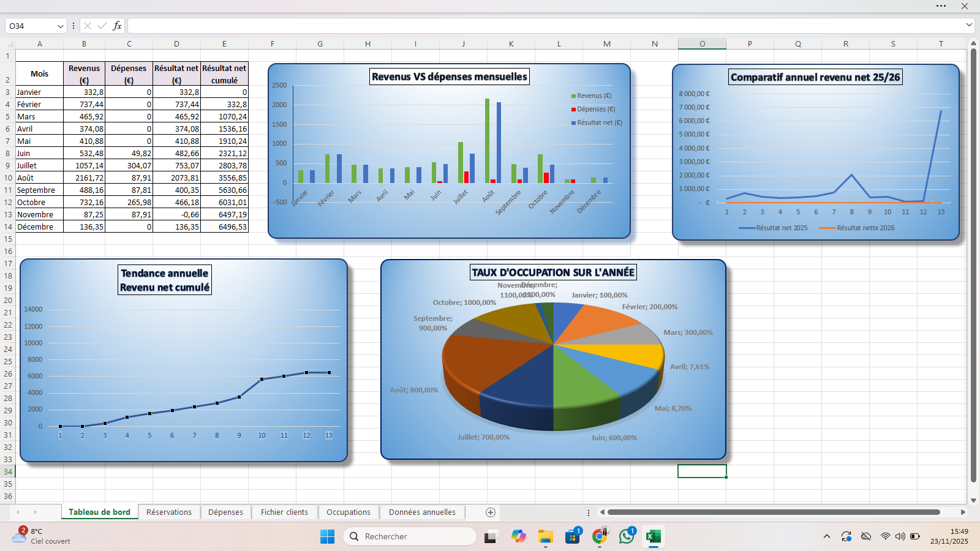The height and width of the screenshot is (551, 980).
Task: Open the Données annuelles sheet tab
Action: coord(422,512)
